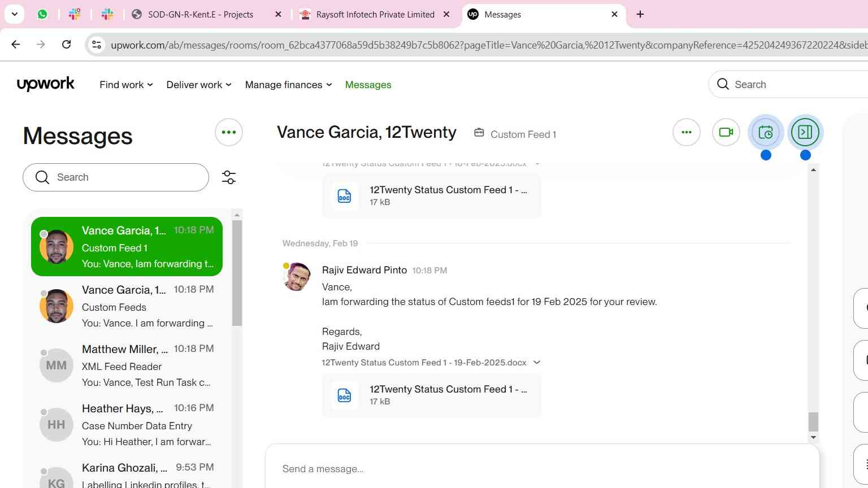
Task: Click the address bar URL
Action: point(488,45)
